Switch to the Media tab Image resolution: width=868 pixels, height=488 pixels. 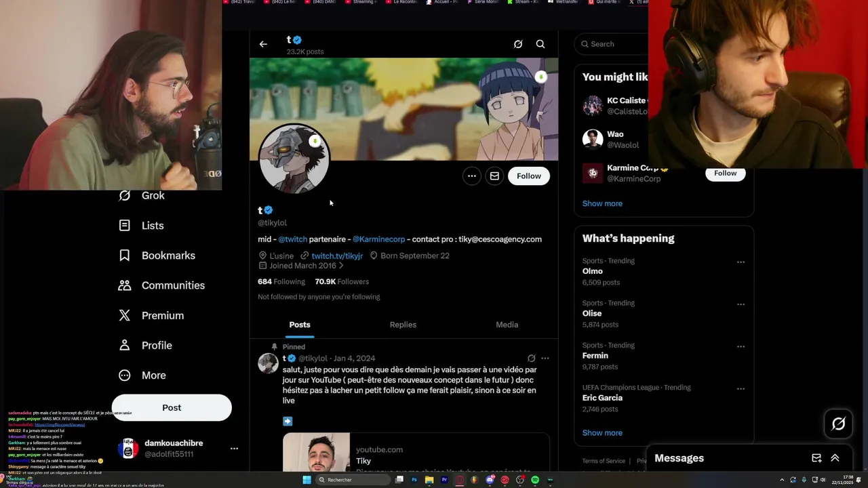pos(507,325)
